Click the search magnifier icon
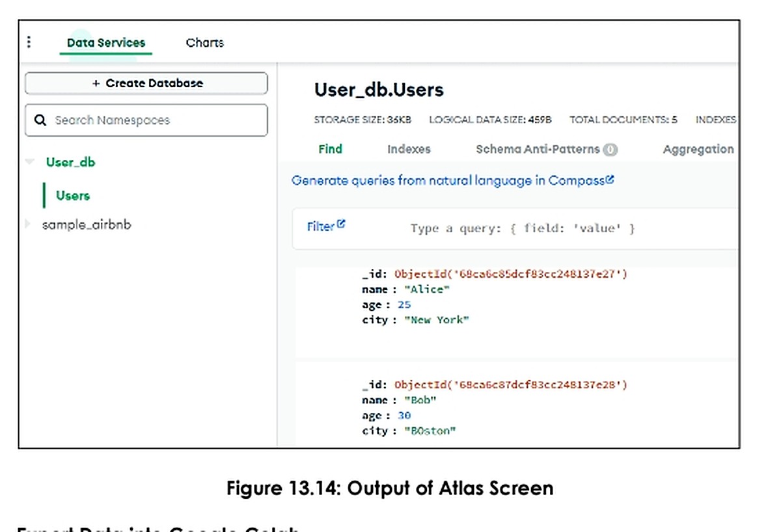 (40, 120)
